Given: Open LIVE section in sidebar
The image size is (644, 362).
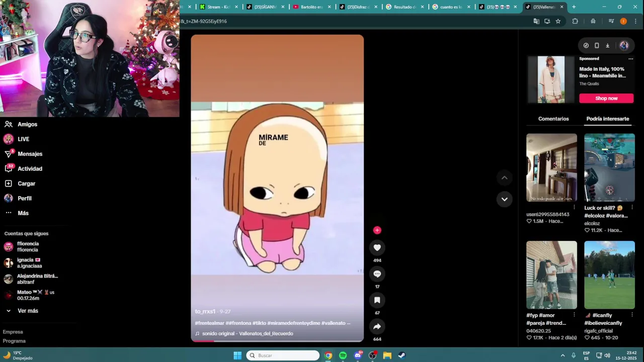Looking at the screenshot, I should 17,139.
